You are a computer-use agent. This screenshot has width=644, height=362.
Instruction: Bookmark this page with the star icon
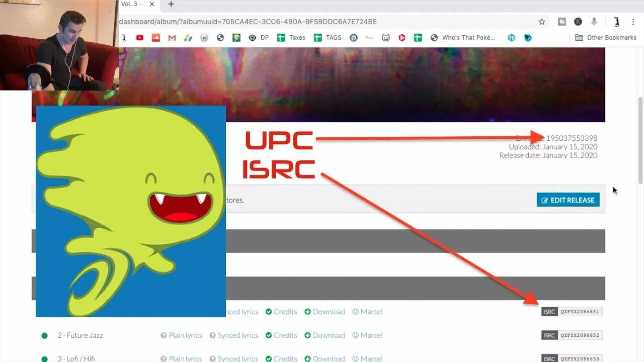[542, 22]
